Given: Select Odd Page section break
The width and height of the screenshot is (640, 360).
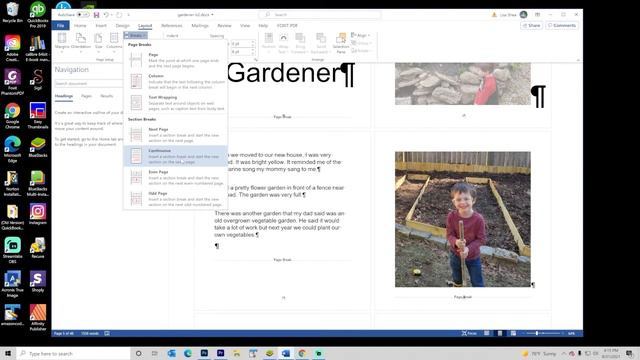Looking at the screenshot, I should [176, 199].
